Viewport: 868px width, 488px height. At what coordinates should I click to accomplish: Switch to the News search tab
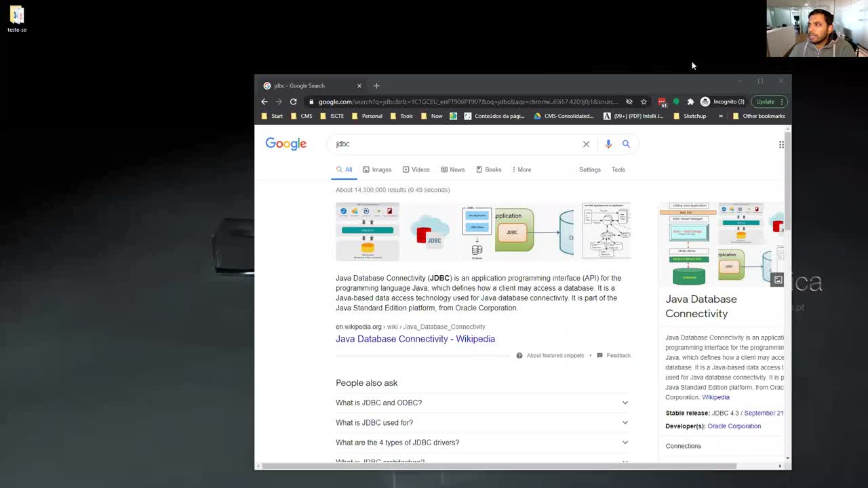452,169
